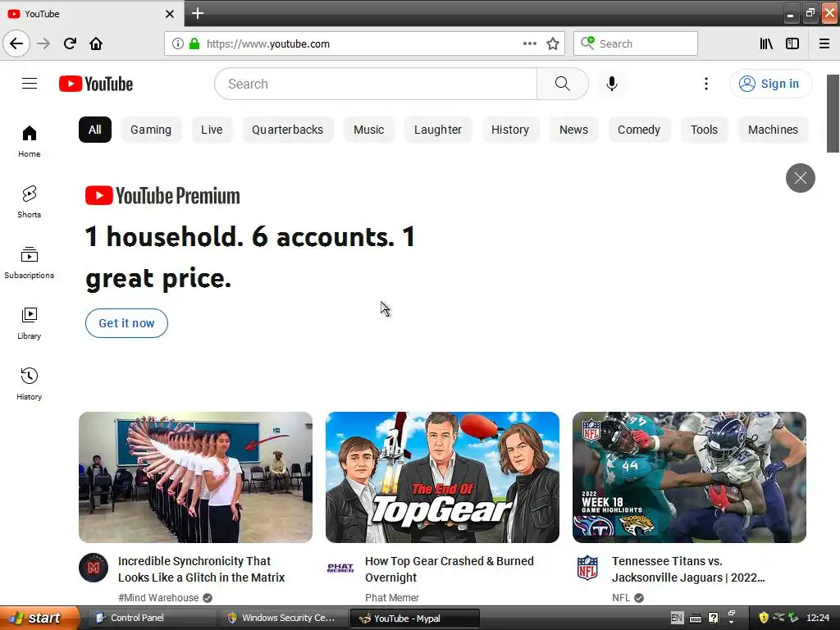The height and width of the screenshot is (630, 840).
Task: Close the YouTube browser tab
Action: click(x=169, y=14)
